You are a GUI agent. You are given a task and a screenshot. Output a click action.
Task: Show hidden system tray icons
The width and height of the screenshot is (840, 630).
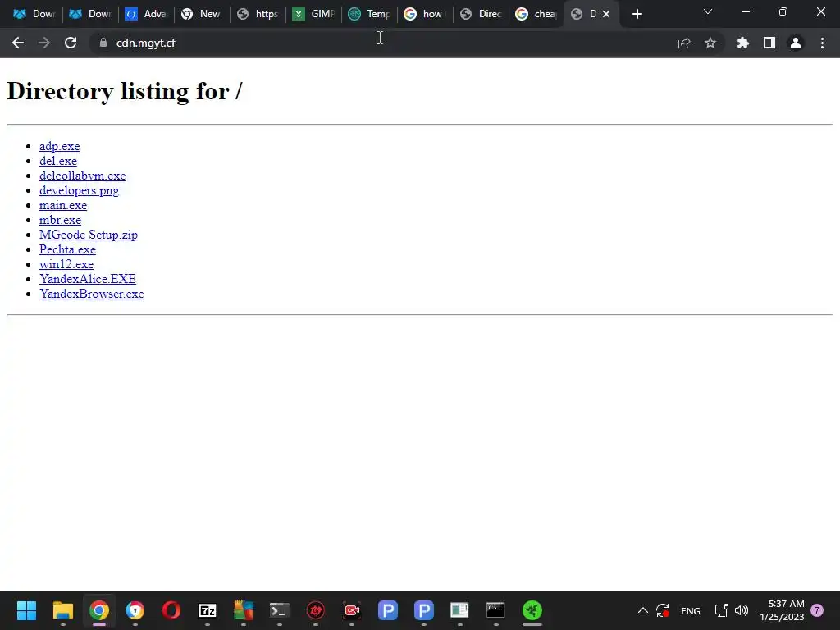643,610
